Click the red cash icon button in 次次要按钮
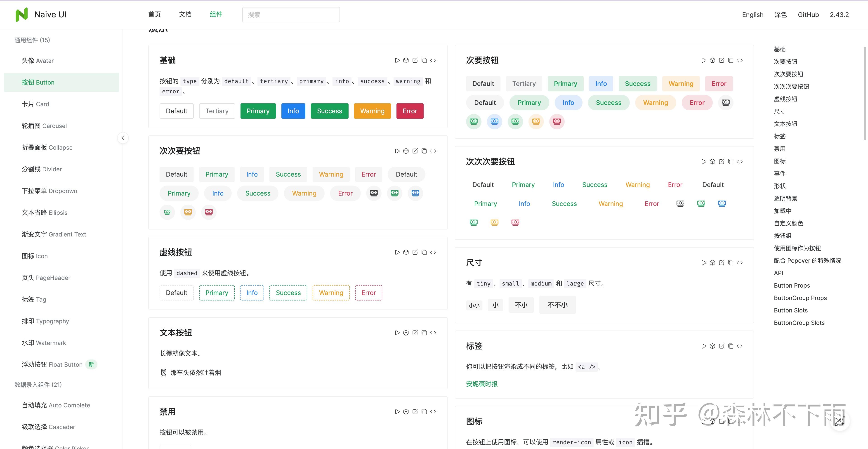Screen dimensions: 868x449 pyautogui.click(x=209, y=212)
